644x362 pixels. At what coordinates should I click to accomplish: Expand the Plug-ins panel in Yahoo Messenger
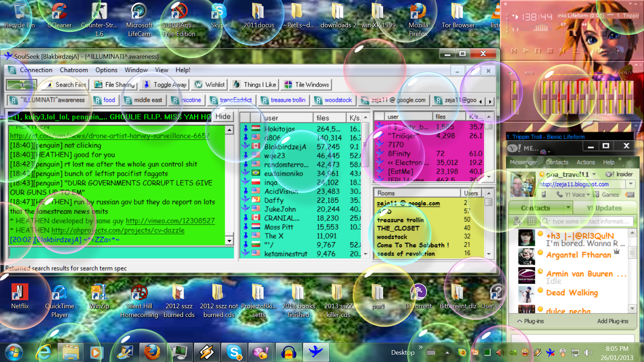tap(530, 321)
